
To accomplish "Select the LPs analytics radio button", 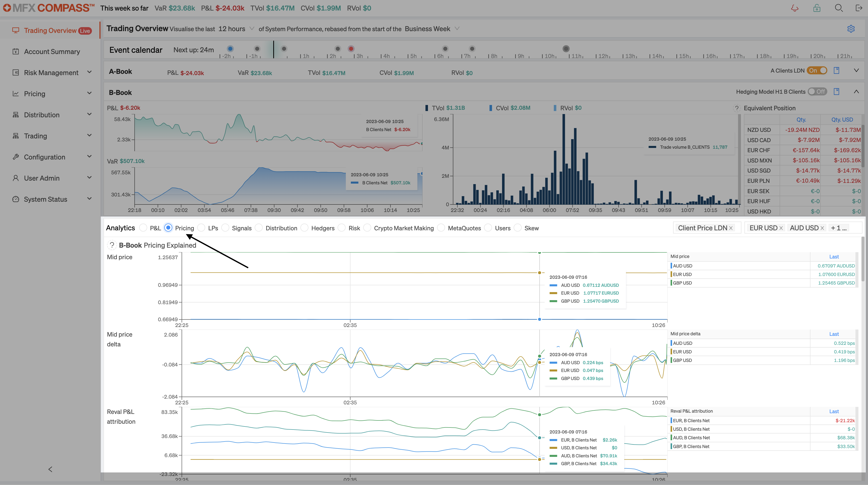I will [201, 228].
